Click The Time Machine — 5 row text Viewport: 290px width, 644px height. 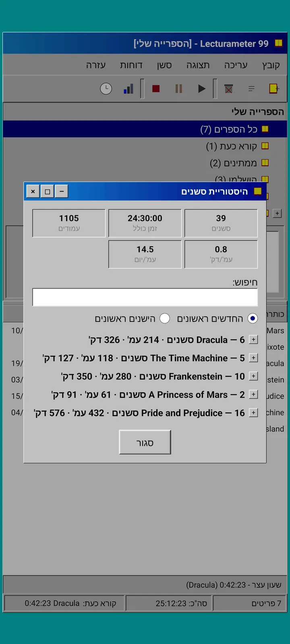coord(143,358)
